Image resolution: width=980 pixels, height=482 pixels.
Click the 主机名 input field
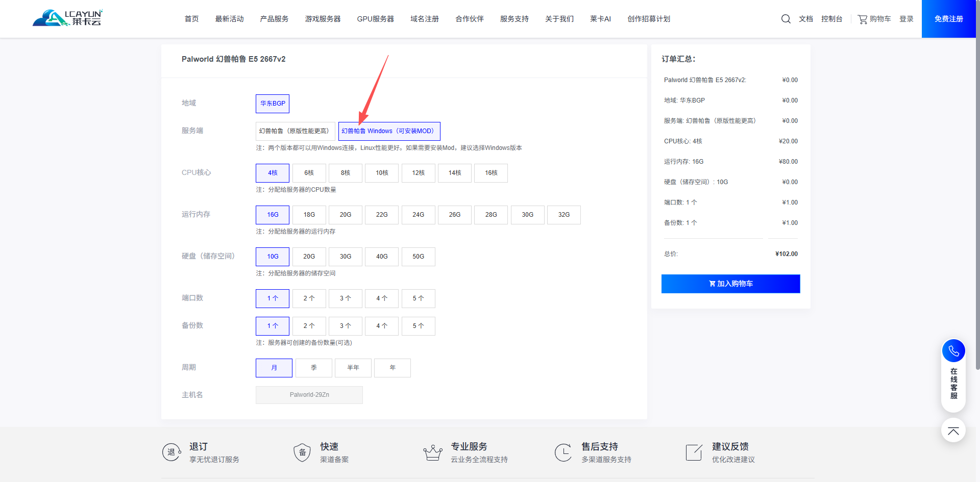pyautogui.click(x=309, y=395)
